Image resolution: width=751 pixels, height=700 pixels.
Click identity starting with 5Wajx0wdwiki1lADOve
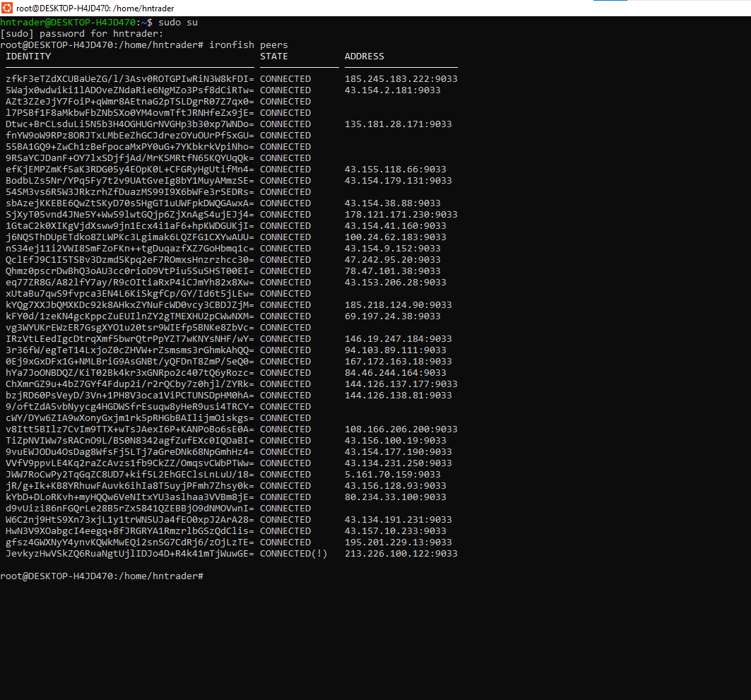[x=130, y=90]
